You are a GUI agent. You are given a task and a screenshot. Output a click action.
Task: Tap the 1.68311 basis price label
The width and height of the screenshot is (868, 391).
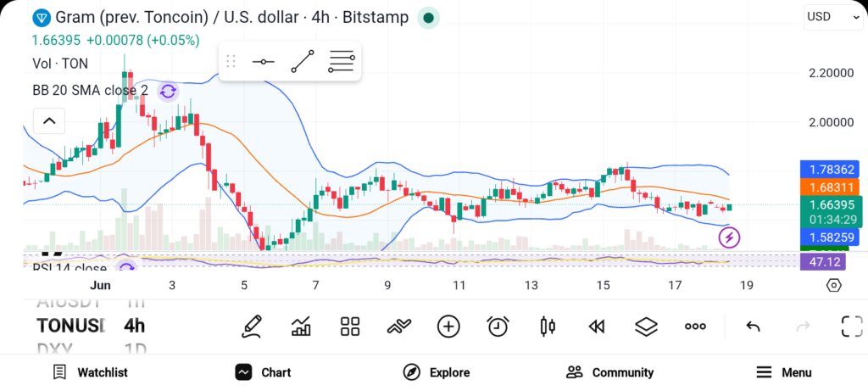coord(829,187)
